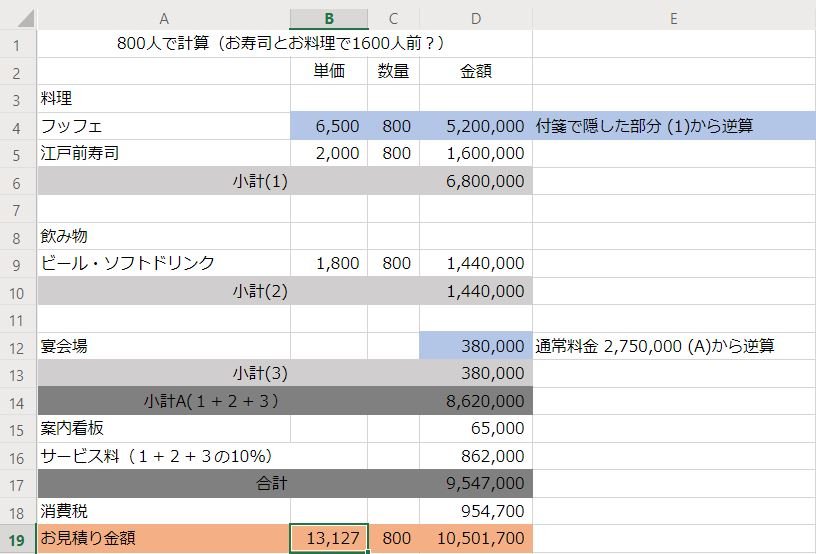Select row 1 header
This screenshot has height=554, width=816.
coord(17,45)
